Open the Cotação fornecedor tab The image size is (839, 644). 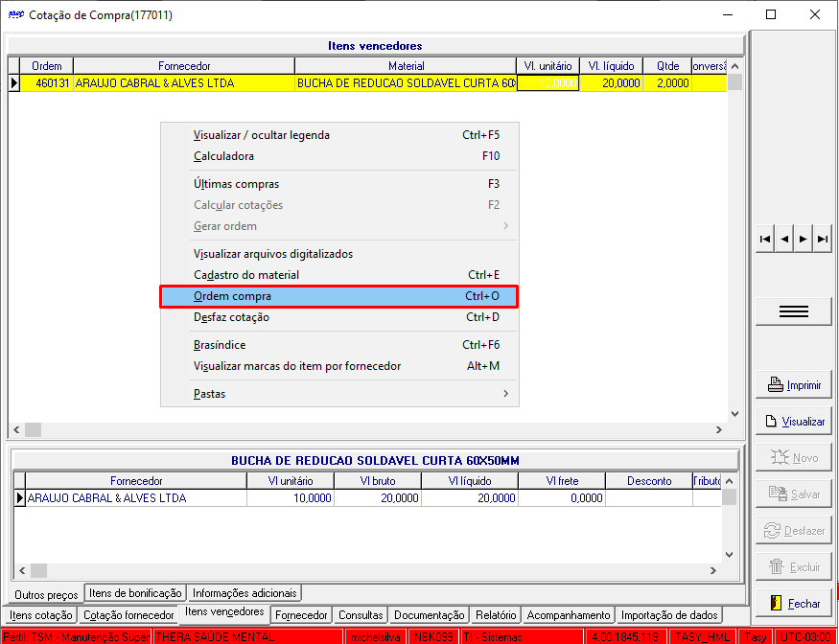click(128, 615)
